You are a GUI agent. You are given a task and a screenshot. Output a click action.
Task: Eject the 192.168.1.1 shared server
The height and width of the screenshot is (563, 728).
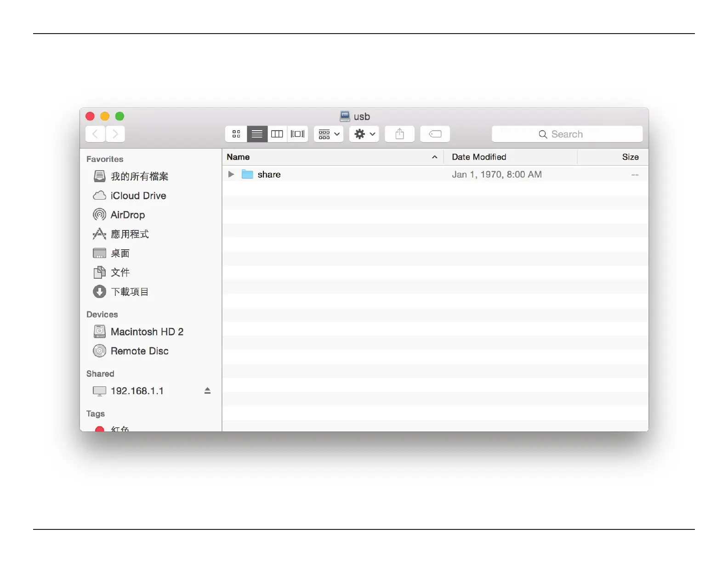pyautogui.click(x=207, y=391)
